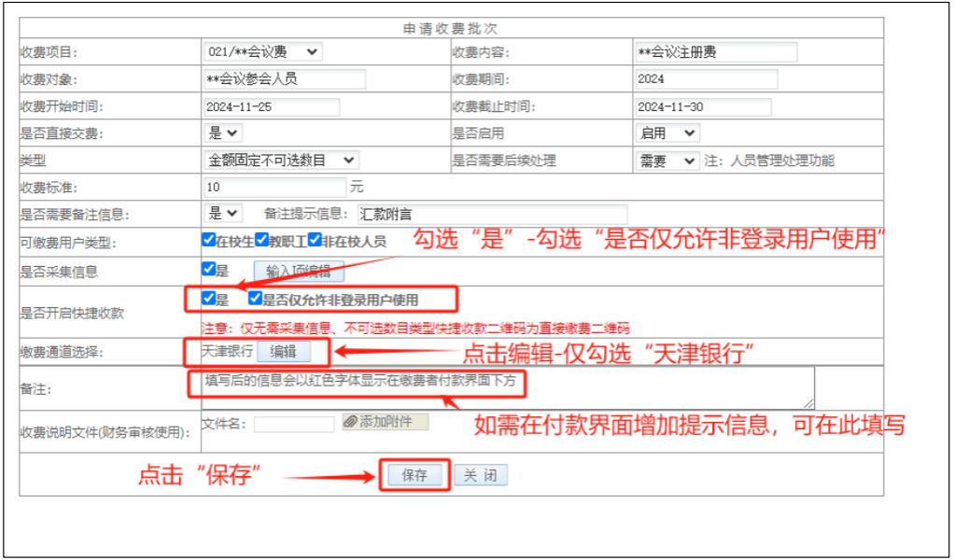Click the 关闭 button
This screenshot has height=560, width=954.
pyautogui.click(x=481, y=475)
